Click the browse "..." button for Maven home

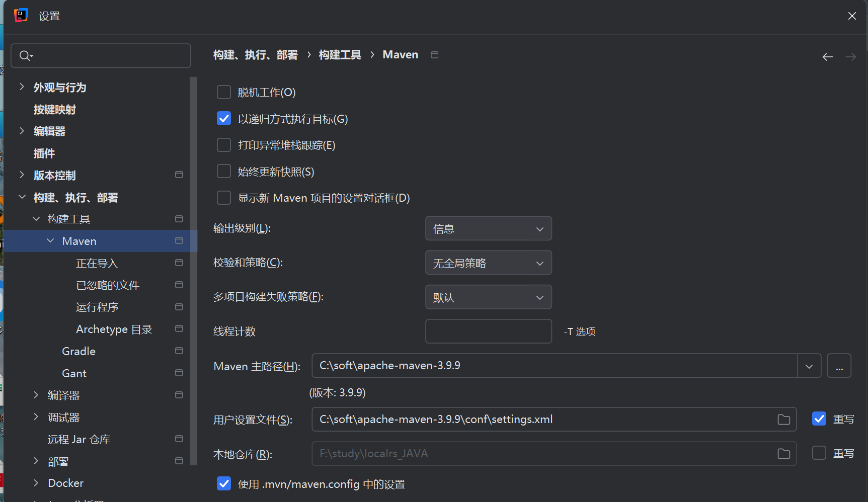(839, 366)
